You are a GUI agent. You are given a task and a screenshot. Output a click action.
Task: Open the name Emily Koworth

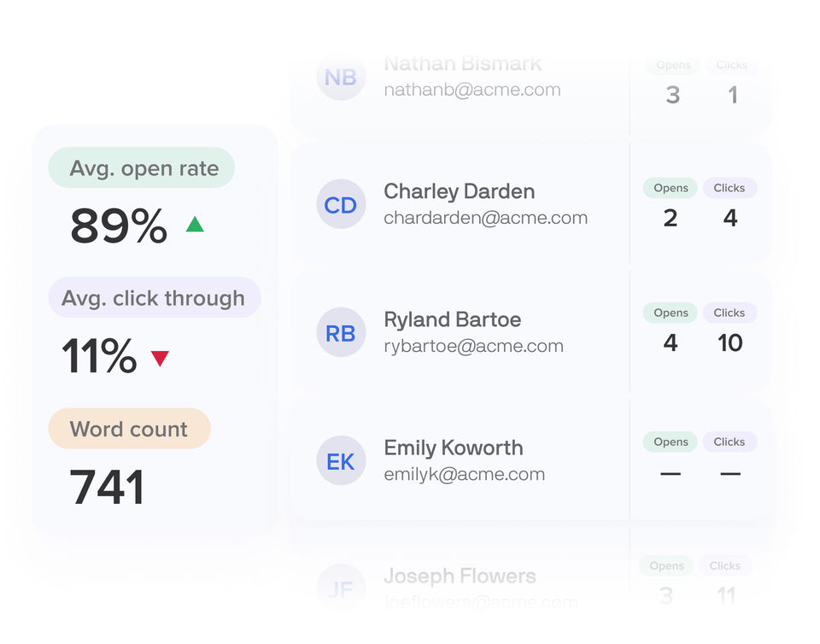[454, 448]
